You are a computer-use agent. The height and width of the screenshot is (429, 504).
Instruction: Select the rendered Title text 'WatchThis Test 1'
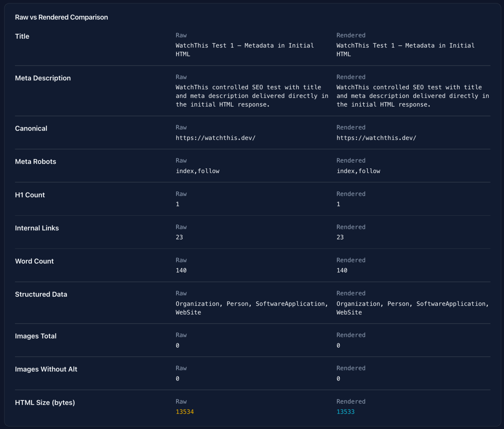366,46
